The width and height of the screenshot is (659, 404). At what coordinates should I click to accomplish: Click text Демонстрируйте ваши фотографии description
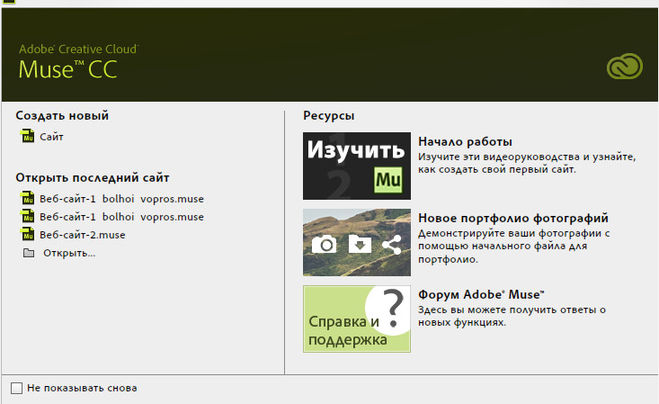pyautogui.click(x=514, y=246)
